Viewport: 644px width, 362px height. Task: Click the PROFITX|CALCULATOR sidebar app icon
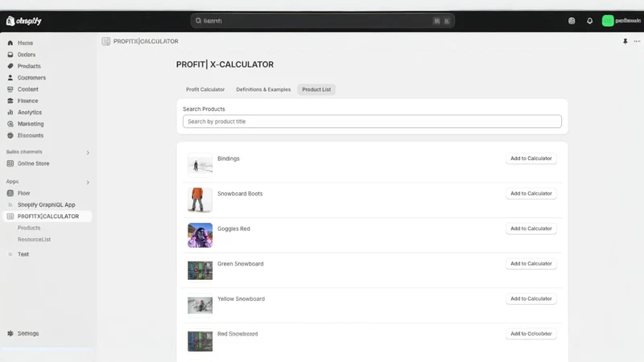[10, 216]
